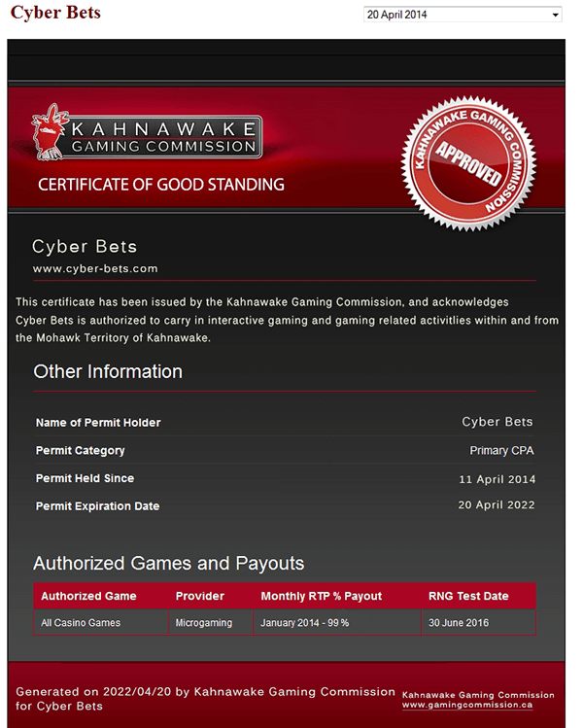Screen dimensions: 583x728
Task: Click the Cyber Bets permit holder value
Action: pyautogui.click(x=497, y=422)
